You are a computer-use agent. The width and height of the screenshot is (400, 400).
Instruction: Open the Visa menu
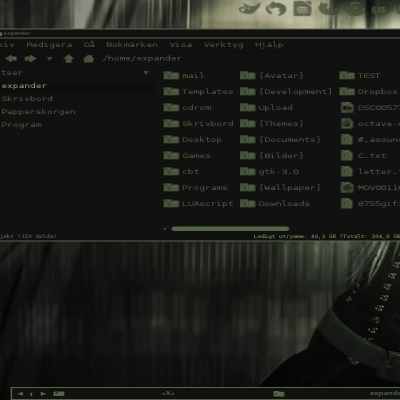[x=181, y=45]
